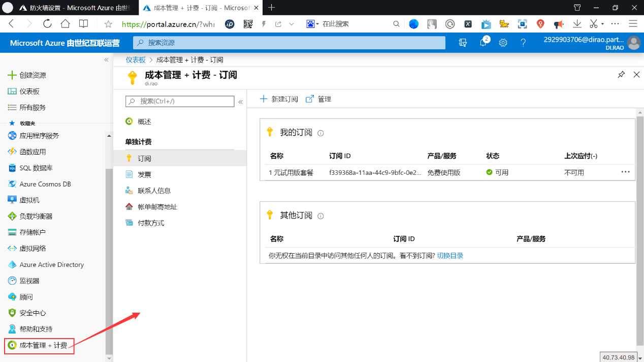The height and width of the screenshot is (362, 644).
Task: Open 虚拟网络 in the sidebar
Action: [33, 249]
